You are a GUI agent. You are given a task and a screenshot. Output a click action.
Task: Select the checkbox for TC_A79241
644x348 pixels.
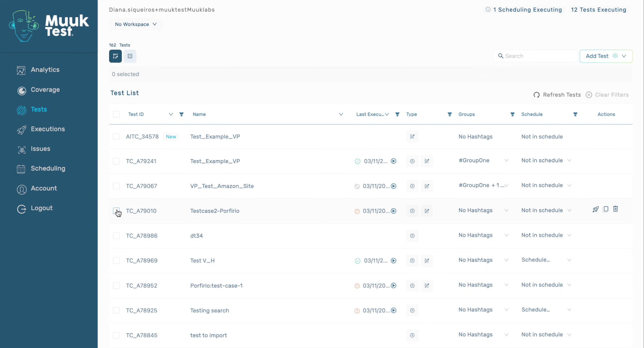(x=116, y=161)
